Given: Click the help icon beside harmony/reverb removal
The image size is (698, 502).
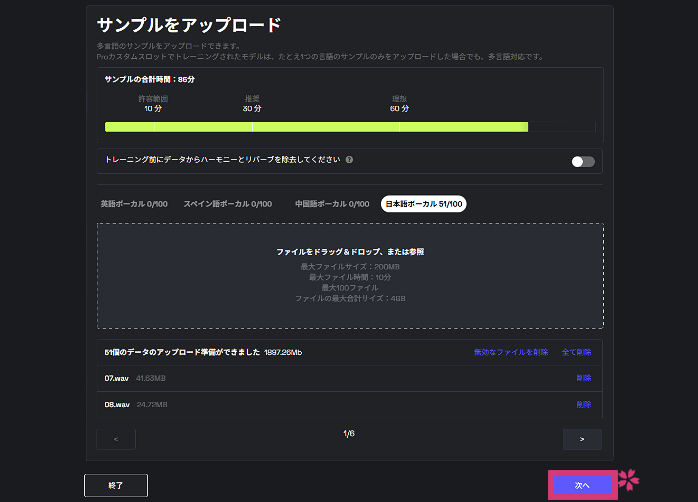Looking at the screenshot, I should coord(349,160).
